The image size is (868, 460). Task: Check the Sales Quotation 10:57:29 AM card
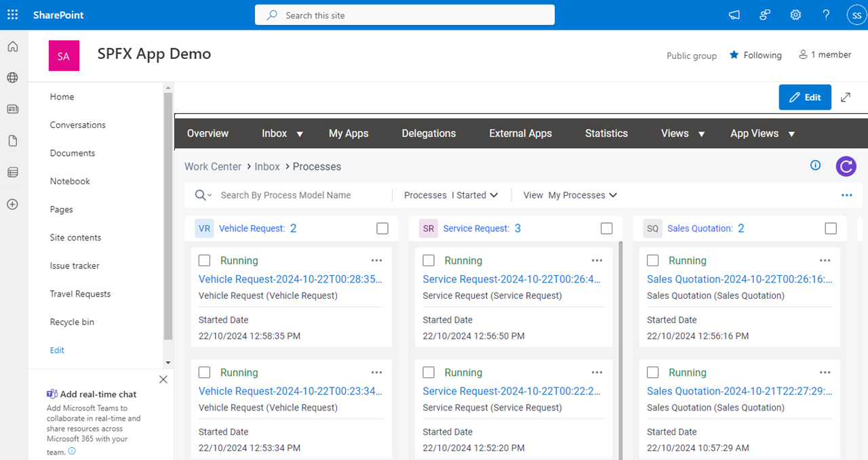tap(652, 372)
